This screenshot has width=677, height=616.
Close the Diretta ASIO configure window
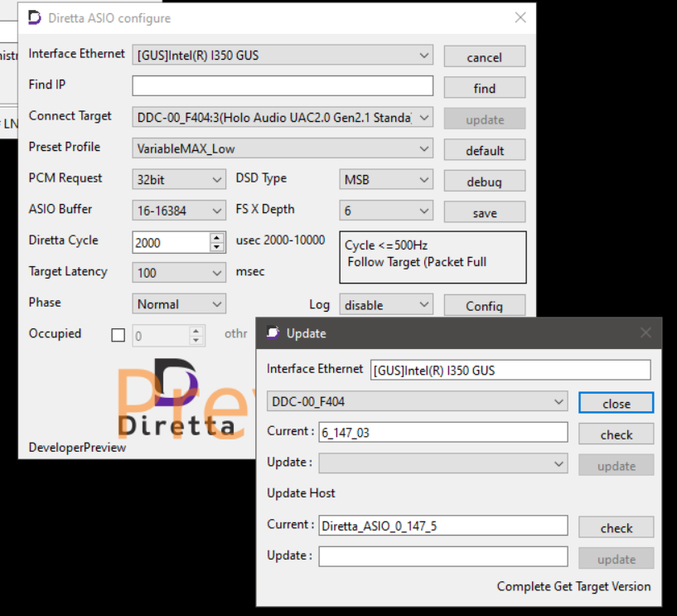520,17
